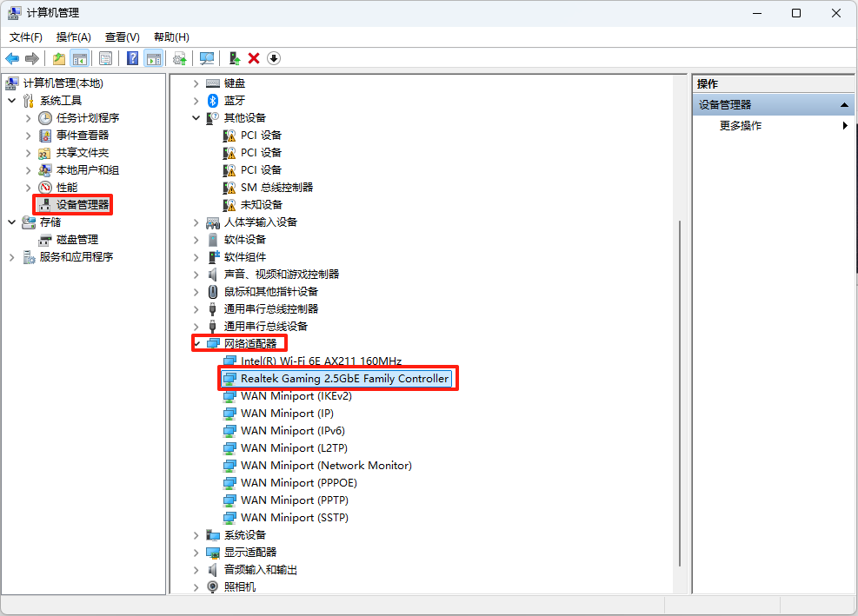858x616 pixels.
Task: Select WAN Miniport (IKEv2)
Action: [296, 396]
